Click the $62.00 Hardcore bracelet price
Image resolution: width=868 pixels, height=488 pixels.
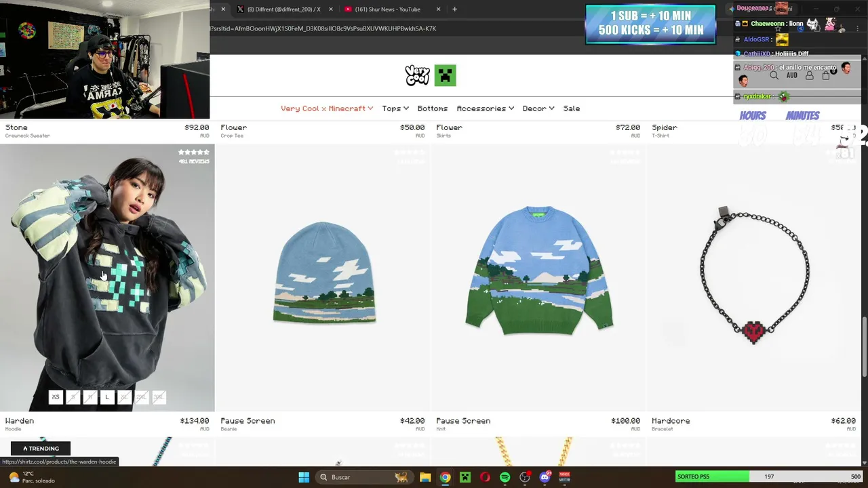pyautogui.click(x=843, y=421)
